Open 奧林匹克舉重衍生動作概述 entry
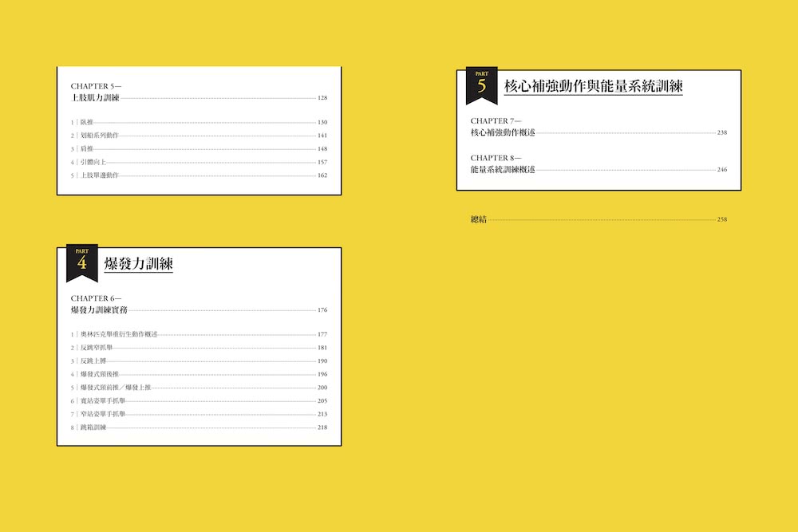The width and height of the screenshot is (798, 532). [119, 334]
